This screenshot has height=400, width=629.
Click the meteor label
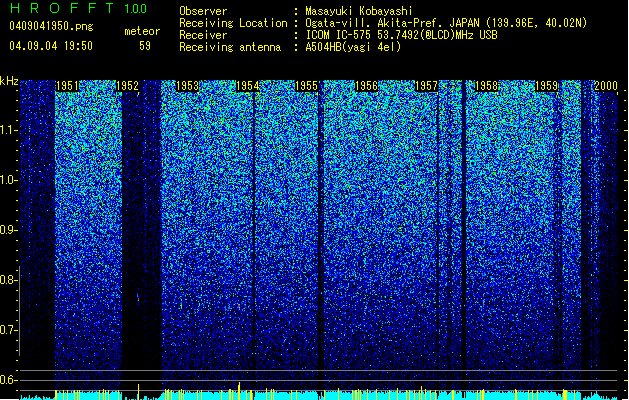(142, 31)
